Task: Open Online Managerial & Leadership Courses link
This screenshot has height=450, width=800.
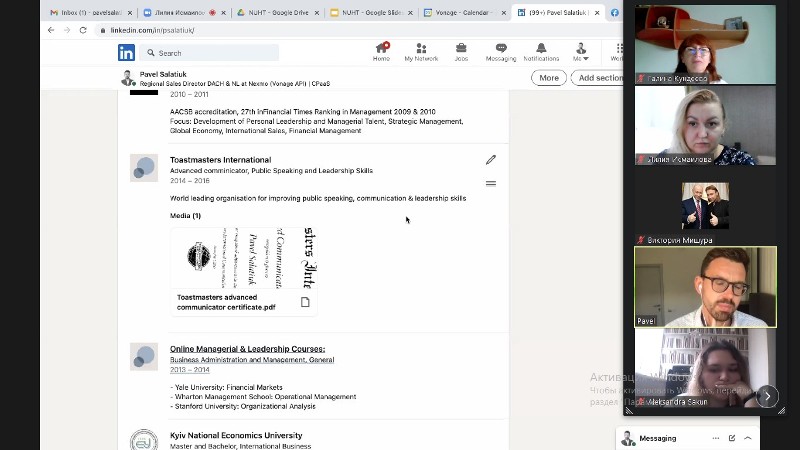Action: (247, 349)
